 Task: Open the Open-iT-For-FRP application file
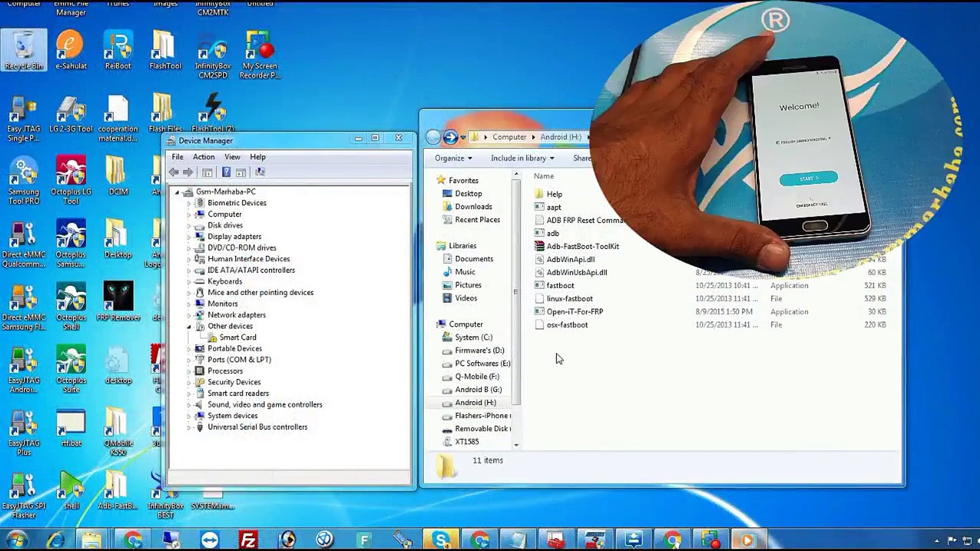[x=575, y=311]
